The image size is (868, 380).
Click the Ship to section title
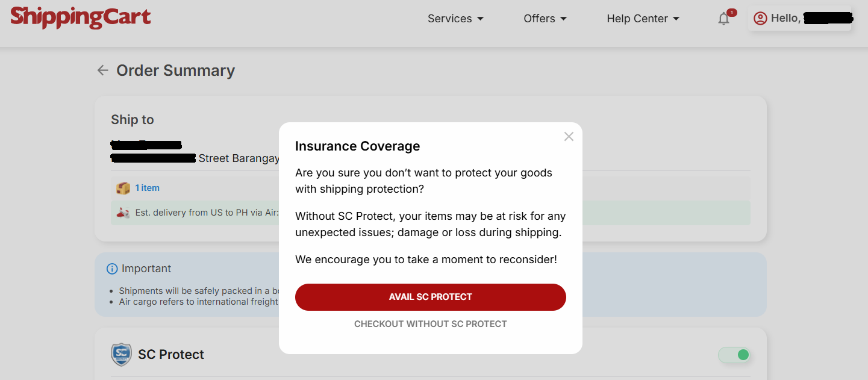(133, 120)
